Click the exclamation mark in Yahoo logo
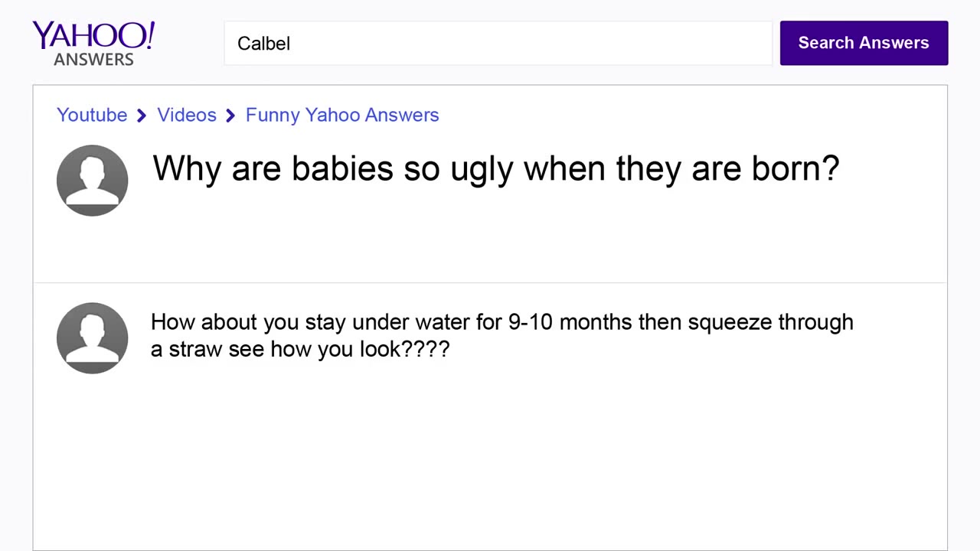Screen dimensions: 980x551 [150, 34]
